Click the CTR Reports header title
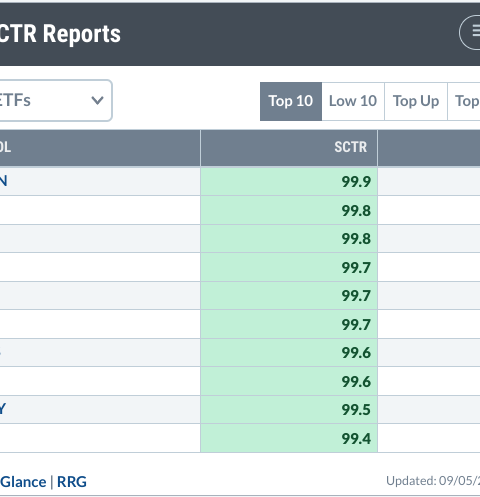Image resolution: width=480 pixels, height=497 pixels. 60,34
